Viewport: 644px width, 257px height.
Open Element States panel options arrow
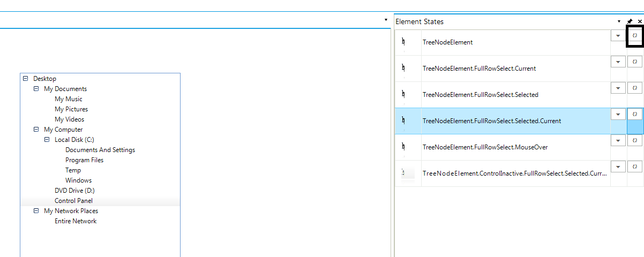tap(619, 21)
